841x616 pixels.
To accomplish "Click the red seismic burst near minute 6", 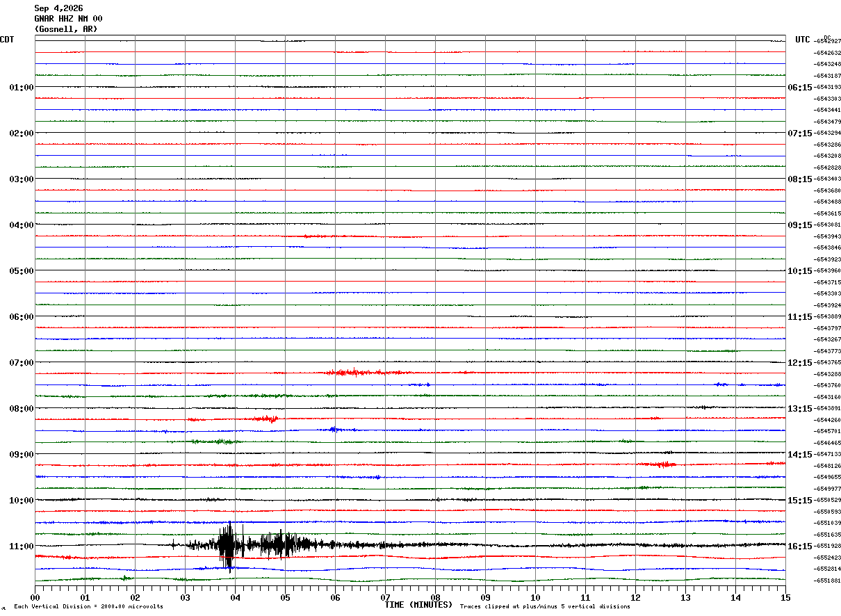I will click(356, 373).
